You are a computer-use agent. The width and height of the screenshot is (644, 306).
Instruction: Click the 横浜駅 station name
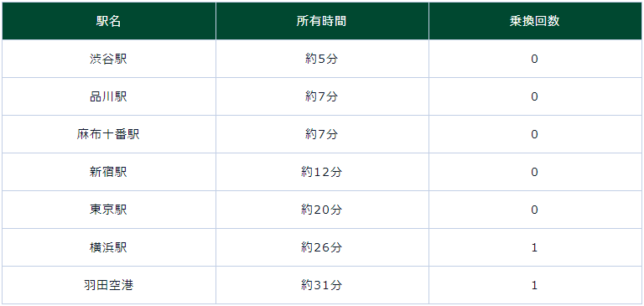[109, 247]
